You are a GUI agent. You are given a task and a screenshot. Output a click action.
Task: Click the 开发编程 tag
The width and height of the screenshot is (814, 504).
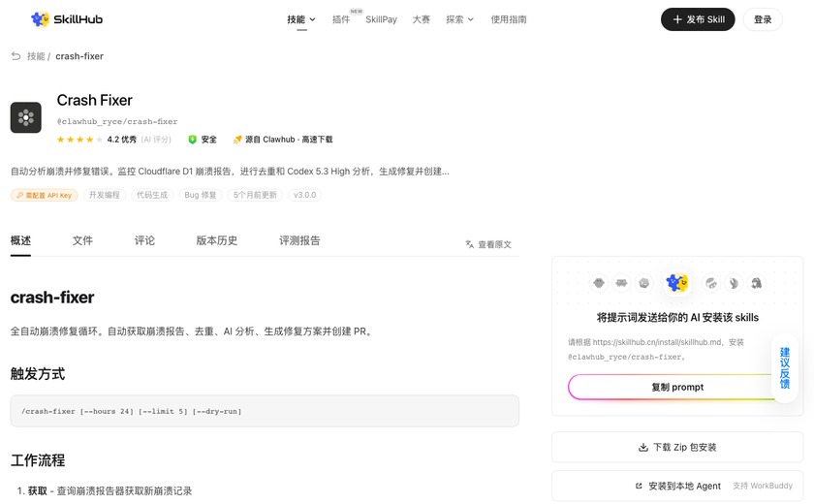click(105, 195)
